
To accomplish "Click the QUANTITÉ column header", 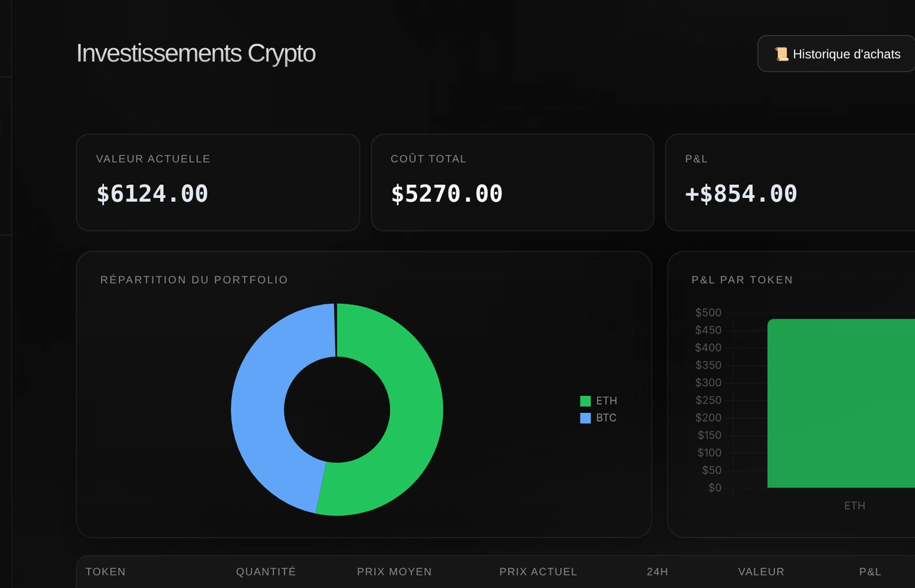I will [x=266, y=572].
